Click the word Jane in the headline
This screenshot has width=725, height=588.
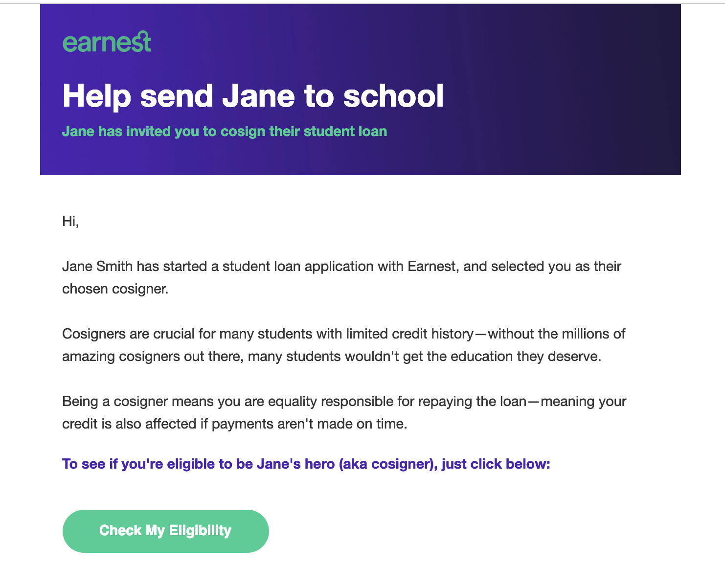point(258,95)
